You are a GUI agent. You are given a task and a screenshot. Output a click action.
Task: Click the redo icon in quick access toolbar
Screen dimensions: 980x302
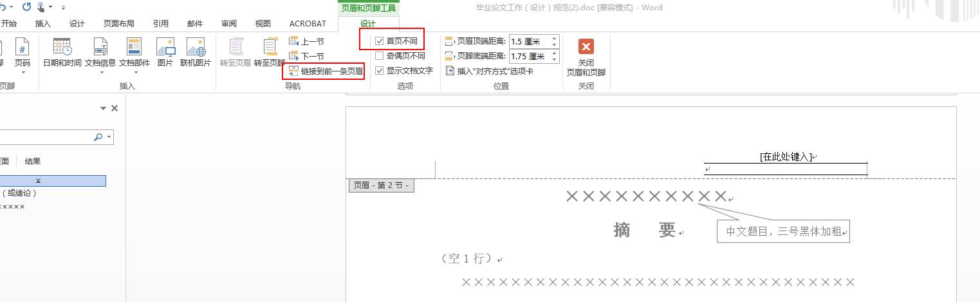(26, 7)
